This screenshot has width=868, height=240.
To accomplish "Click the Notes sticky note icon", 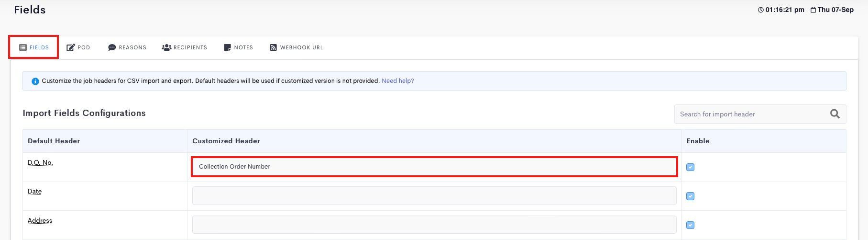I will 228,47.
